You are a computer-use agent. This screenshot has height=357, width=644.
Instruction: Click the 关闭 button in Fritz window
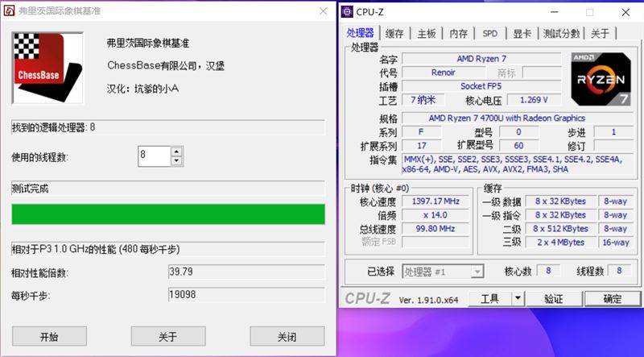coord(287,336)
